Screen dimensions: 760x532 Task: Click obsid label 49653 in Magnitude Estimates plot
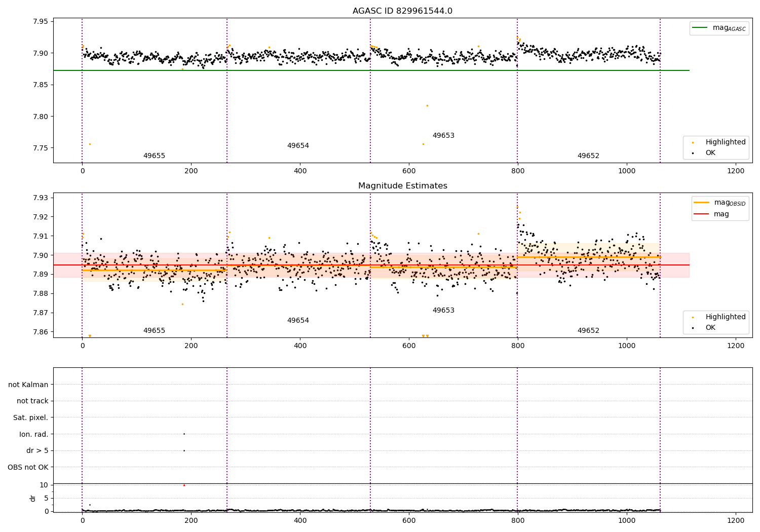tap(443, 311)
